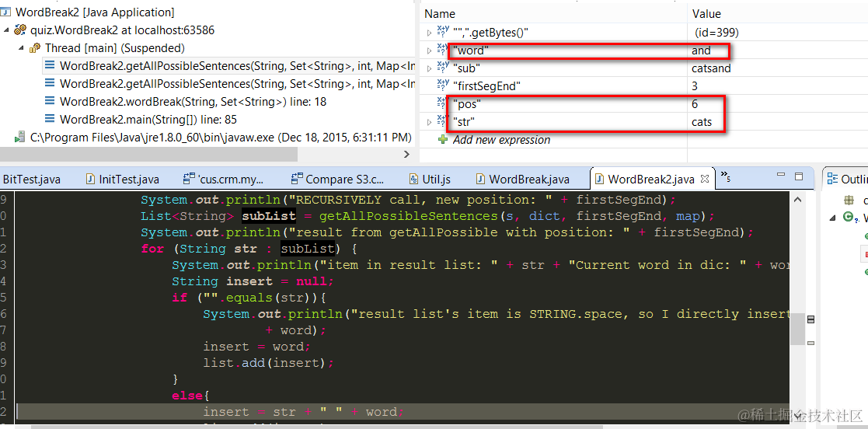Collapse the Thread [main] (Suspended) node

[x=21, y=48]
